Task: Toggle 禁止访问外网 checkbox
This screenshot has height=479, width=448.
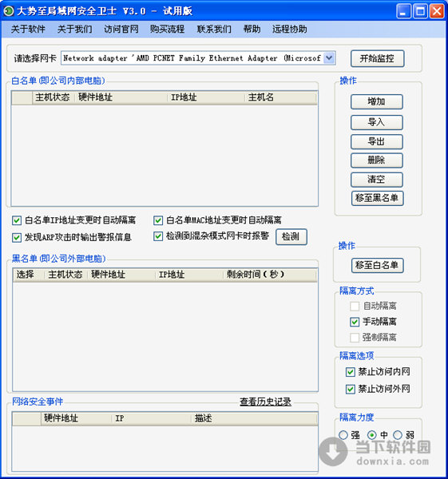Action: (351, 389)
